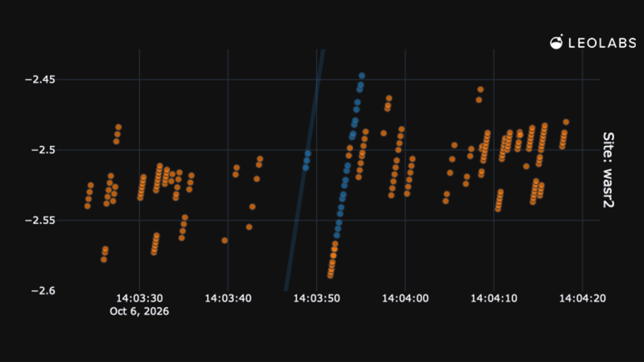Click the -2.6 y-axis tick label
The width and height of the screenshot is (644, 362).
click(43, 291)
